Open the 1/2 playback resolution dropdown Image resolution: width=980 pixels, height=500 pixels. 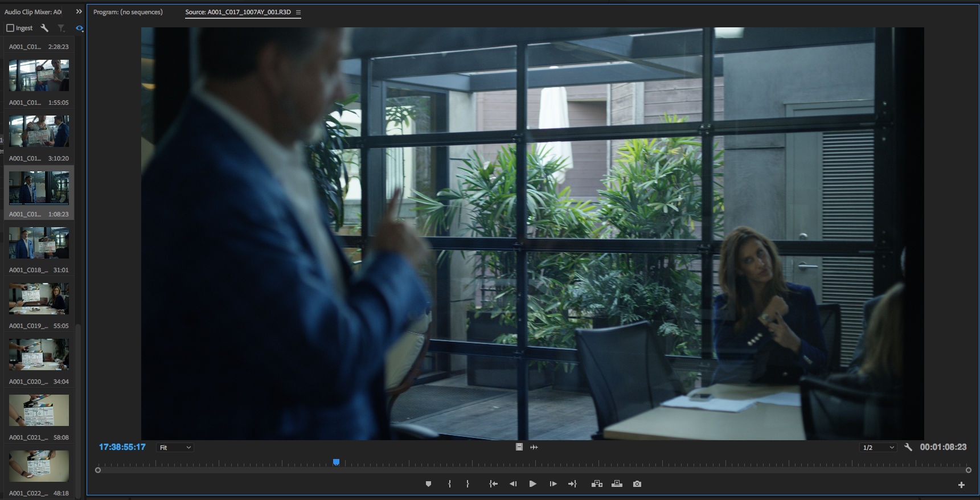[878, 448]
